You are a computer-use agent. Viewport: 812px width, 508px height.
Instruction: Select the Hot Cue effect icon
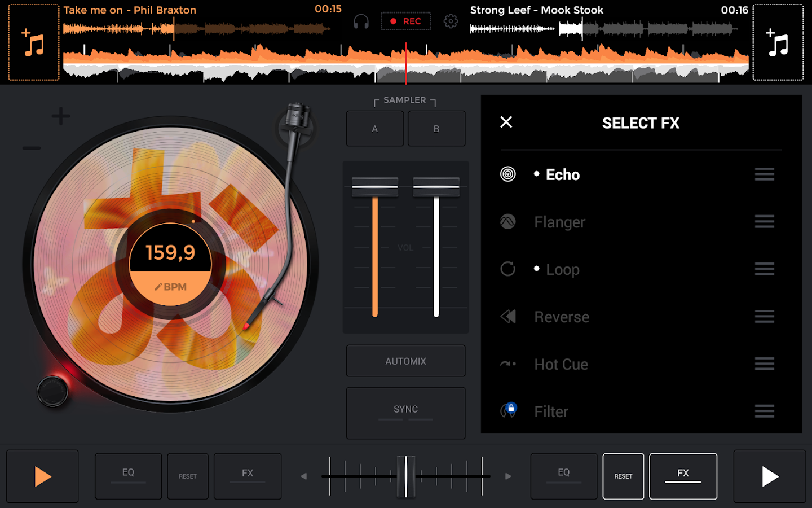tap(508, 364)
